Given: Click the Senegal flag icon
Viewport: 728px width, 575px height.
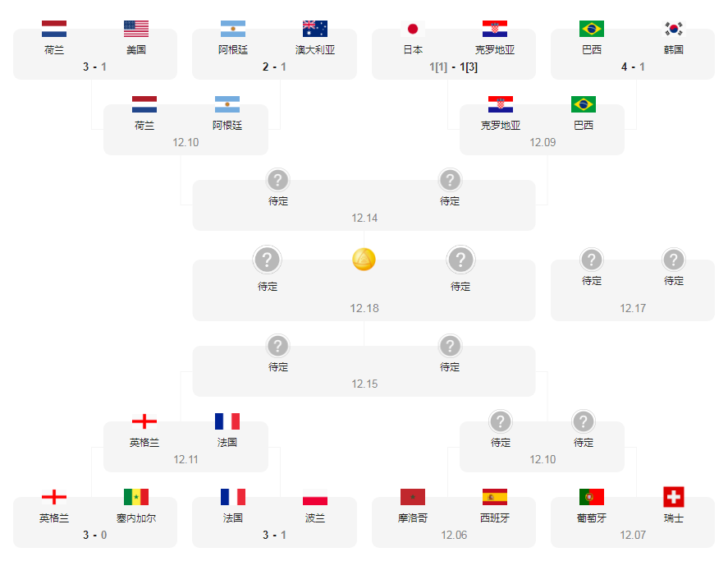Looking at the screenshot, I should click(136, 497).
